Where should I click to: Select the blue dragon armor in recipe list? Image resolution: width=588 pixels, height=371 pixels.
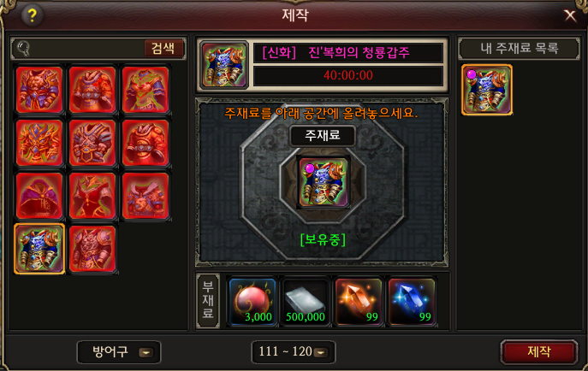(x=39, y=249)
